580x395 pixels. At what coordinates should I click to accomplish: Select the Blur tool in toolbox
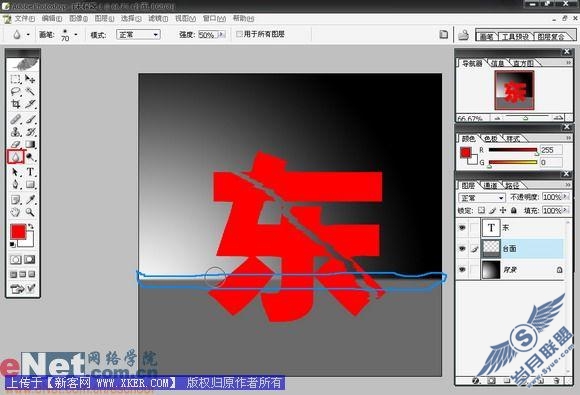point(16,157)
